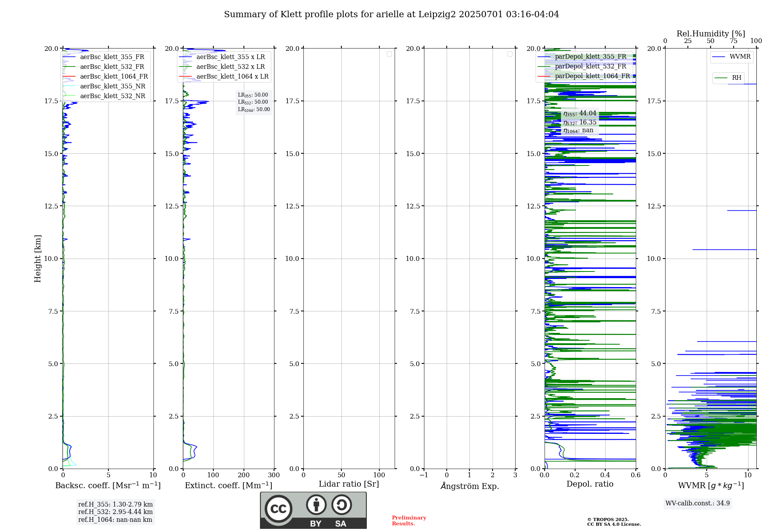Click the empty legend box in Ångström plot
Screen dimensions: 783x532
510,54
